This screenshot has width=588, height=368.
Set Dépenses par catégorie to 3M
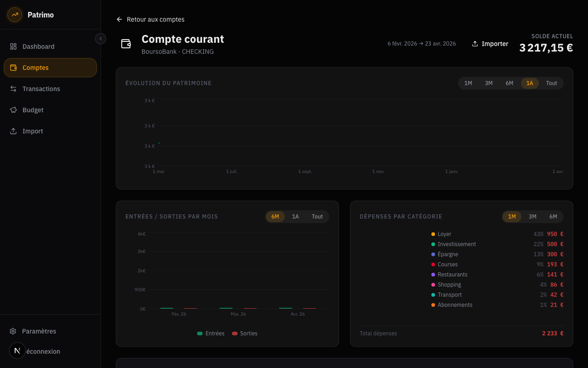coord(532,216)
